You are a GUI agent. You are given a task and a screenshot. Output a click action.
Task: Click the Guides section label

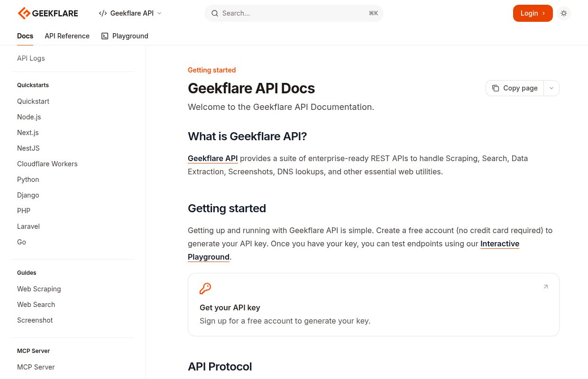click(27, 273)
